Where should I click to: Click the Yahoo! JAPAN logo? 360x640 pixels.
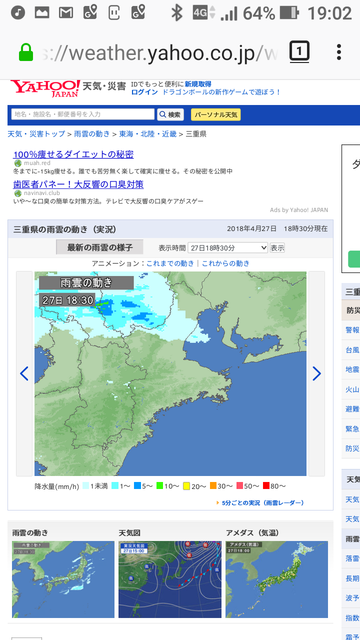[45, 89]
